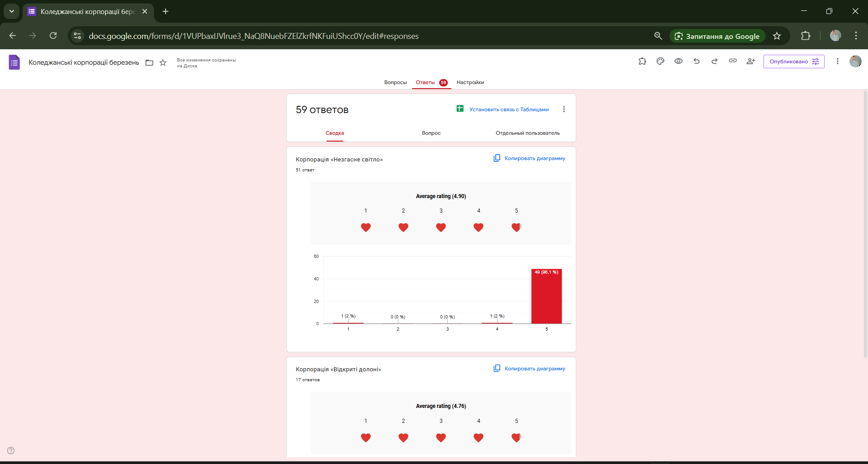Viewport: 868px width, 464px height.
Task: Copy the form link icon
Action: point(733,61)
